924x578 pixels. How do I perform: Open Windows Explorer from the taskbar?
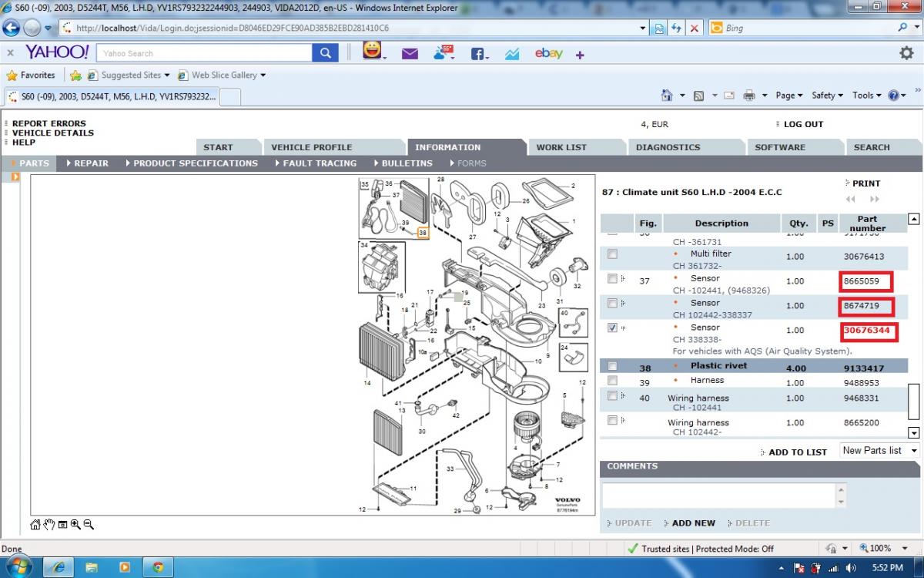(x=92, y=567)
